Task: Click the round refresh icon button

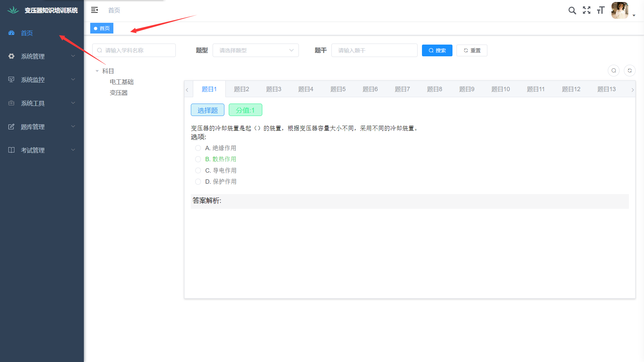Action: [x=630, y=70]
